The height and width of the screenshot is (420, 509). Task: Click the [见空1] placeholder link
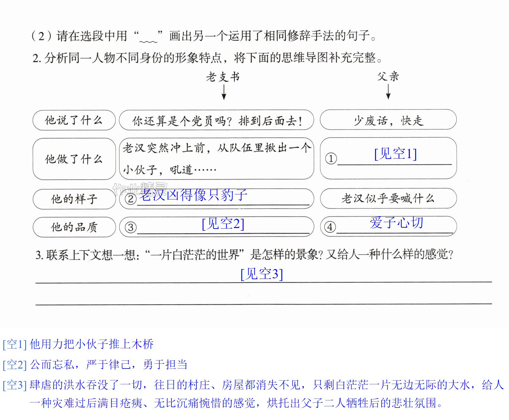[x=396, y=154]
